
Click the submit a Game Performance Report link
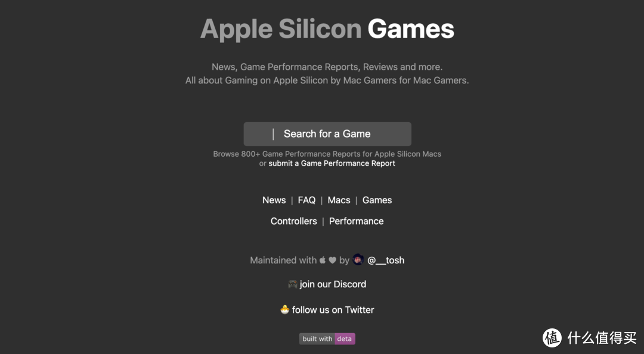332,163
